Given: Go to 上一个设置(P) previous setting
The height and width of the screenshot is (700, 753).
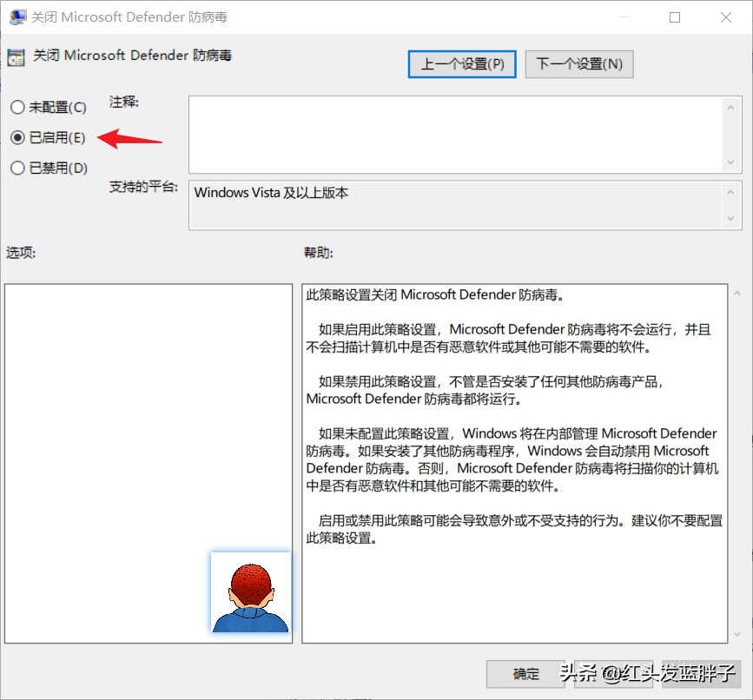Looking at the screenshot, I should pyautogui.click(x=462, y=64).
